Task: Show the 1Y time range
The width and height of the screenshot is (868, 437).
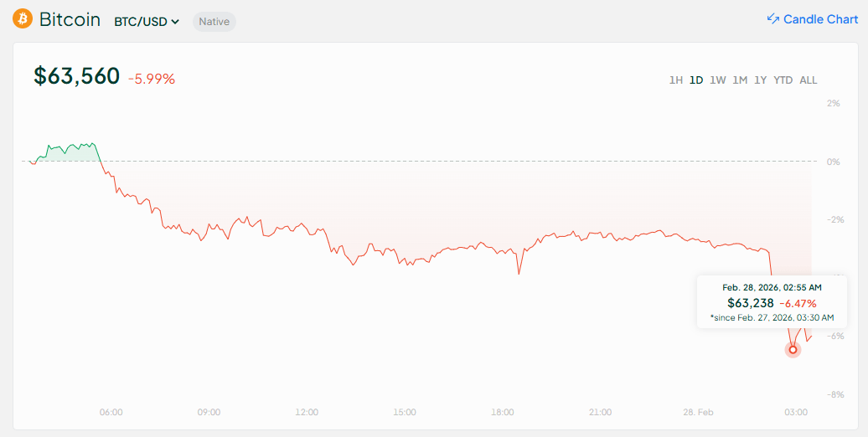Action: pyautogui.click(x=760, y=80)
